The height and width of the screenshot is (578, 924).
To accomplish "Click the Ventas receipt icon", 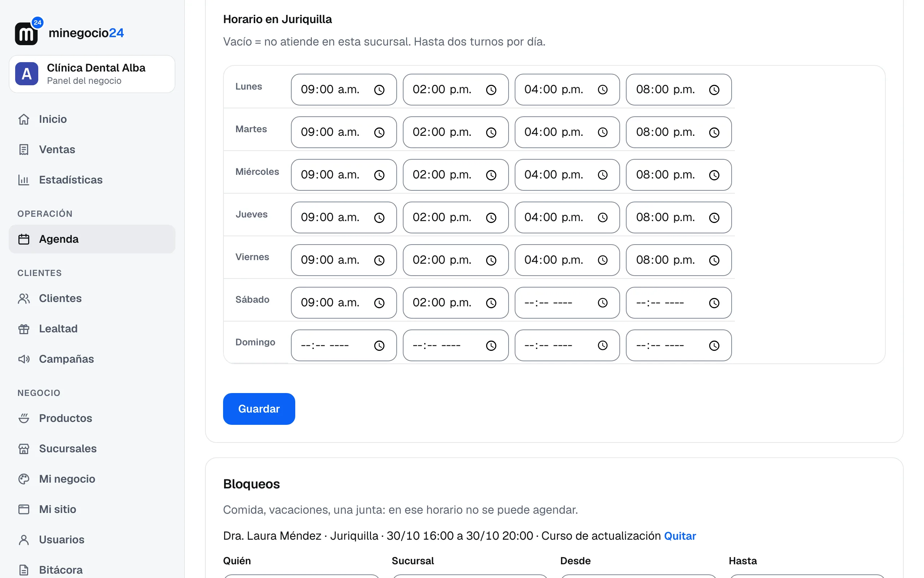I will 24,150.
